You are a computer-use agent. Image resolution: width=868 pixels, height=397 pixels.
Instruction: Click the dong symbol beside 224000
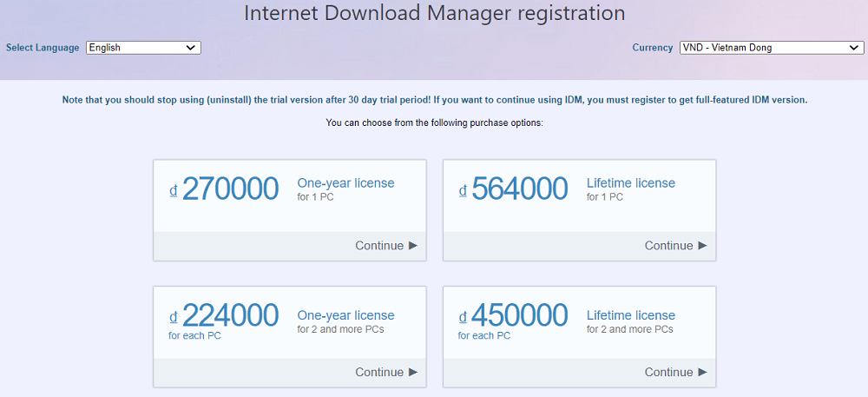click(174, 317)
